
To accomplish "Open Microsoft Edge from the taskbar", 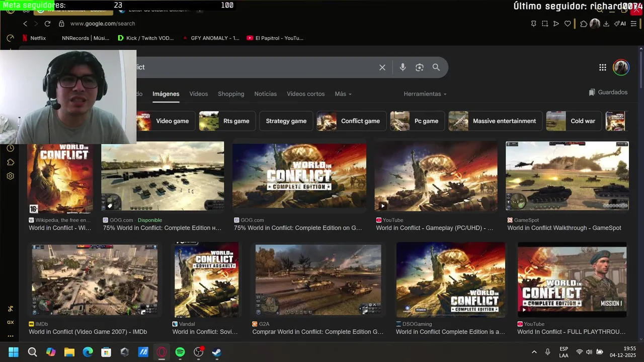I will (88, 352).
